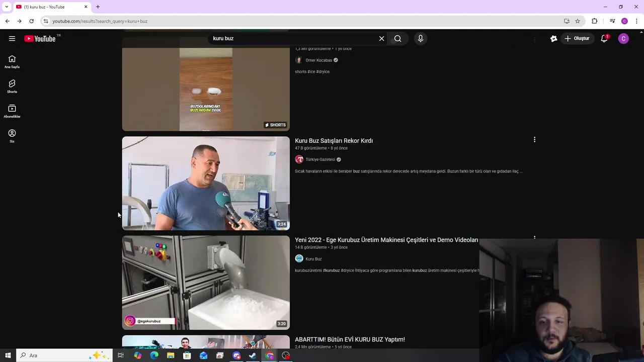This screenshot has width=644, height=362.
Task: Open the Siz (You) page in sidebar
Action: [12, 136]
